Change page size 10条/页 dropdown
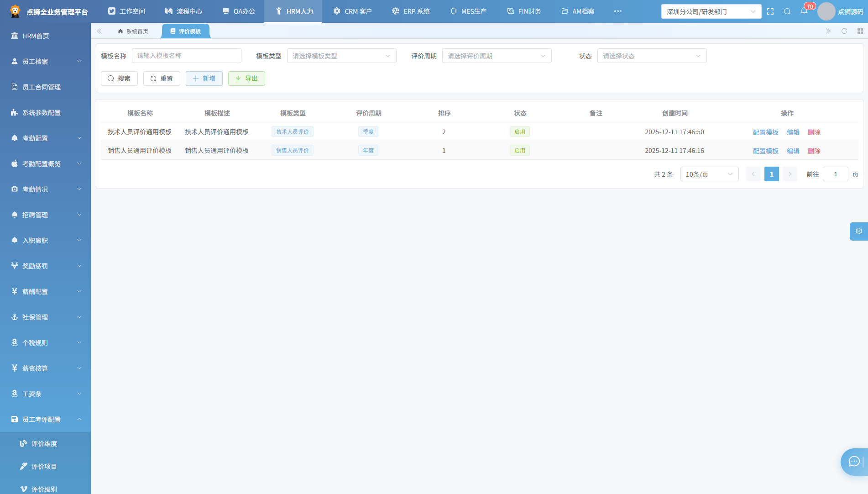Screen dimensions: 868x494 pyautogui.click(x=710, y=174)
